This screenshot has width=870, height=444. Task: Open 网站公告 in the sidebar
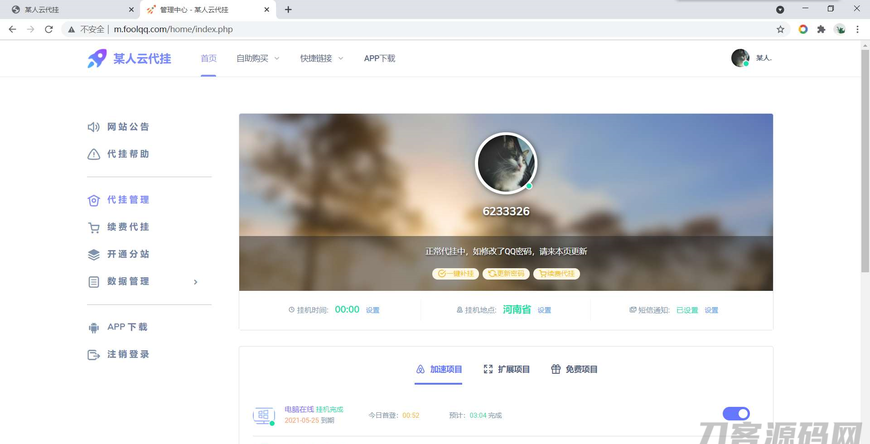[x=128, y=127]
